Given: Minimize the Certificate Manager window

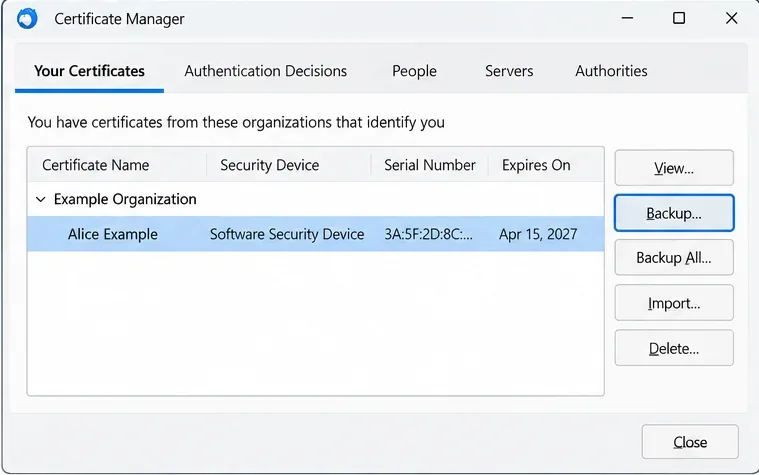Looking at the screenshot, I should pos(627,18).
